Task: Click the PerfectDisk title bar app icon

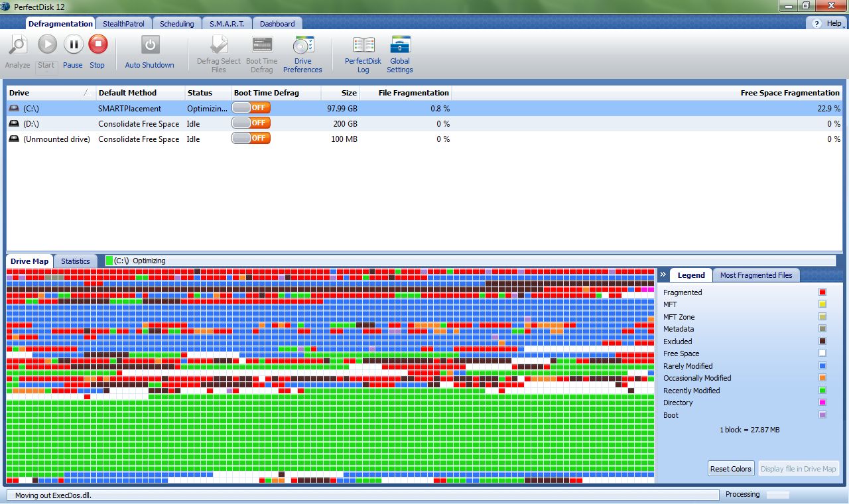Action: pos(6,6)
